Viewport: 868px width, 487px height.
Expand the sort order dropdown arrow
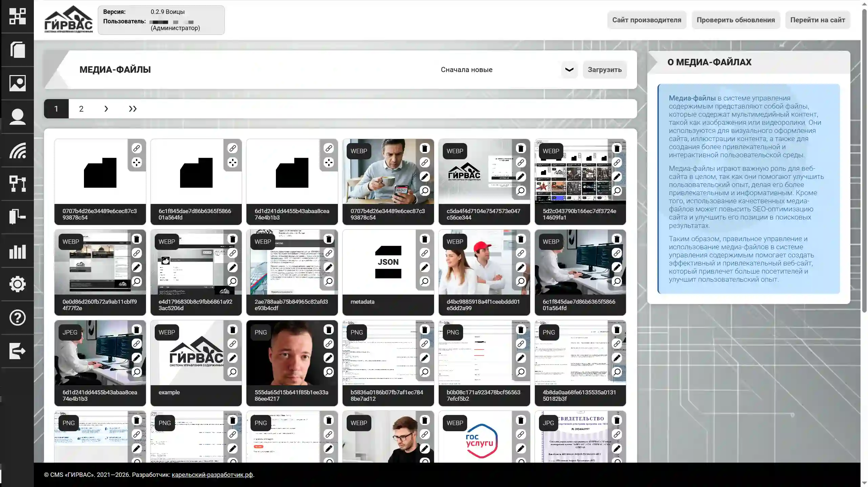pyautogui.click(x=569, y=70)
